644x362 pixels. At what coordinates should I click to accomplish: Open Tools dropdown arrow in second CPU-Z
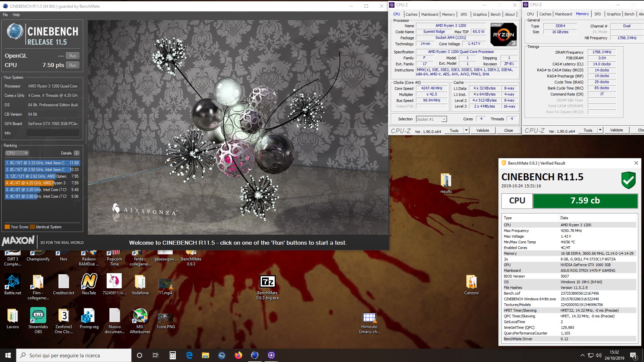point(600,130)
